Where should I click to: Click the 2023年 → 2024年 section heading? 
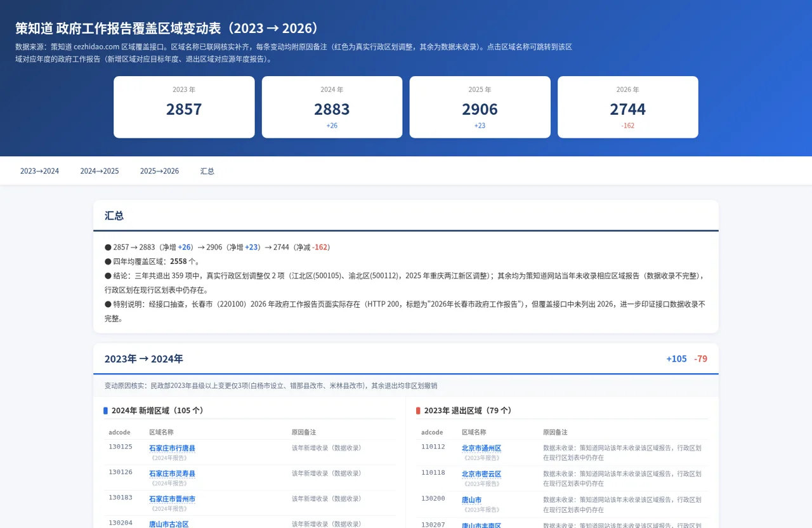pyautogui.click(x=144, y=359)
